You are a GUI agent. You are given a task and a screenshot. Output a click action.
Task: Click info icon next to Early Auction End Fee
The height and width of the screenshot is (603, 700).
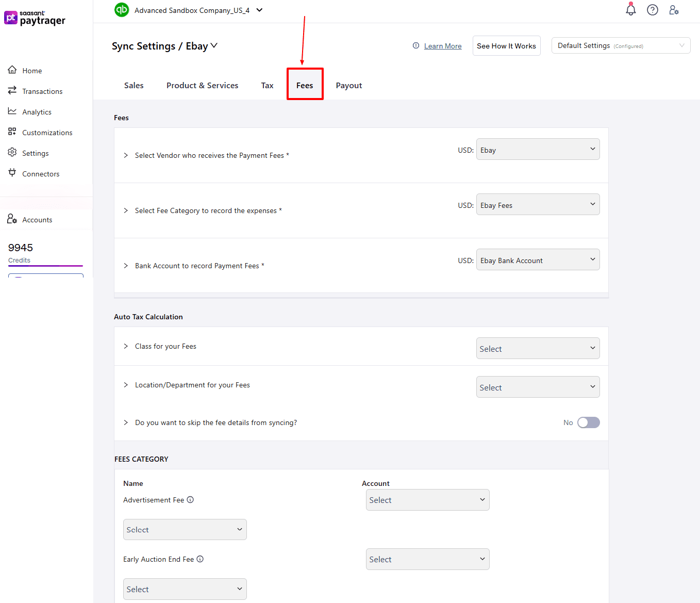[x=200, y=559]
